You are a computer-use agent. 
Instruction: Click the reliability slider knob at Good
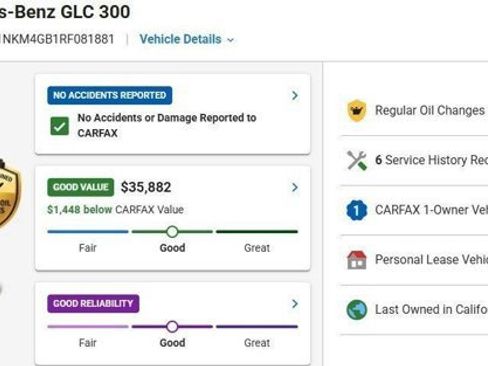click(x=172, y=327)
